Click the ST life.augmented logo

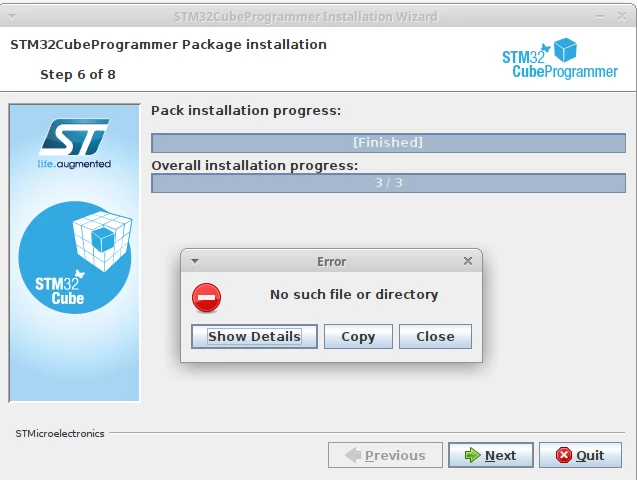[x=74, y=143]
